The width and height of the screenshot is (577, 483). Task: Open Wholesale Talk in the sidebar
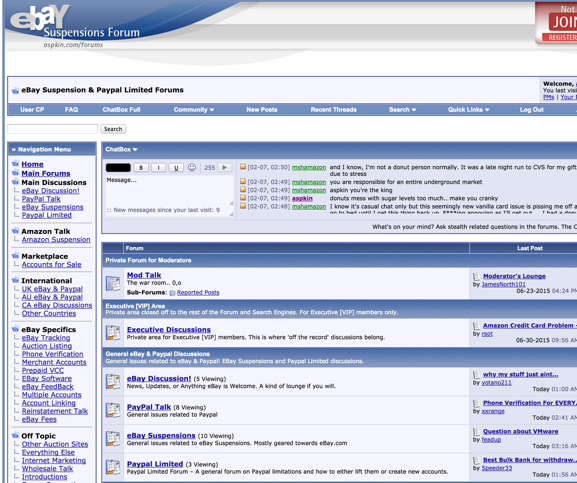click(x=47, y=469)
